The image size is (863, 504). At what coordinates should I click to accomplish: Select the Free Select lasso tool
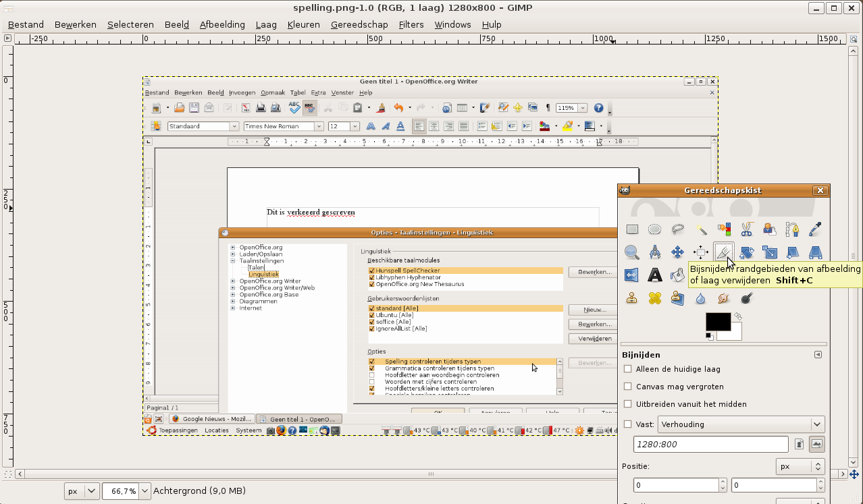[x=677, y=229]
